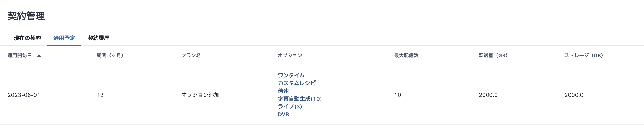Image resolution: width=644 pixels, height=136 pixels.
Task: Click the 契約管理 page heading
Action: tap(26, 16)
